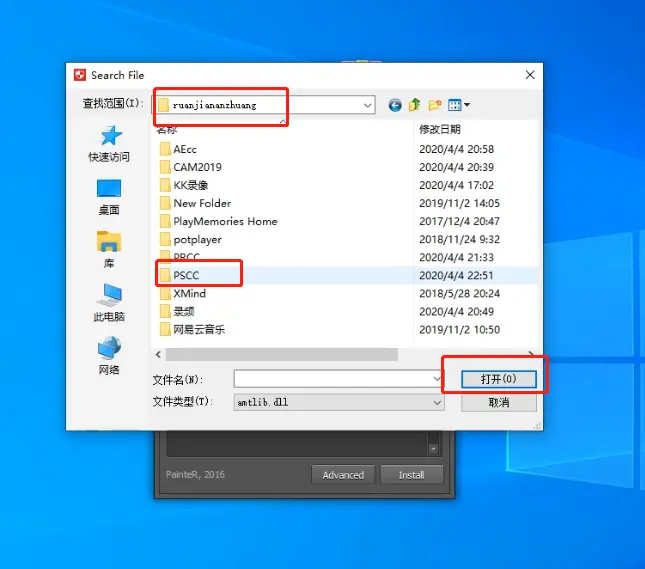Click the 2020/4/4 20:58 date cell
Viewport: 645px width, 569px height.
click(457, 149)
